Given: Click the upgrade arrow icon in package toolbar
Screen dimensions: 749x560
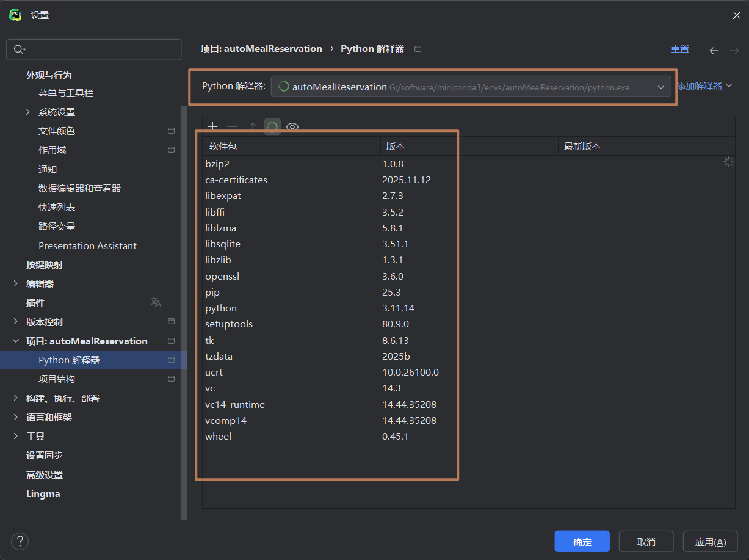Looking at the screenshot, I should click(252, 126).
